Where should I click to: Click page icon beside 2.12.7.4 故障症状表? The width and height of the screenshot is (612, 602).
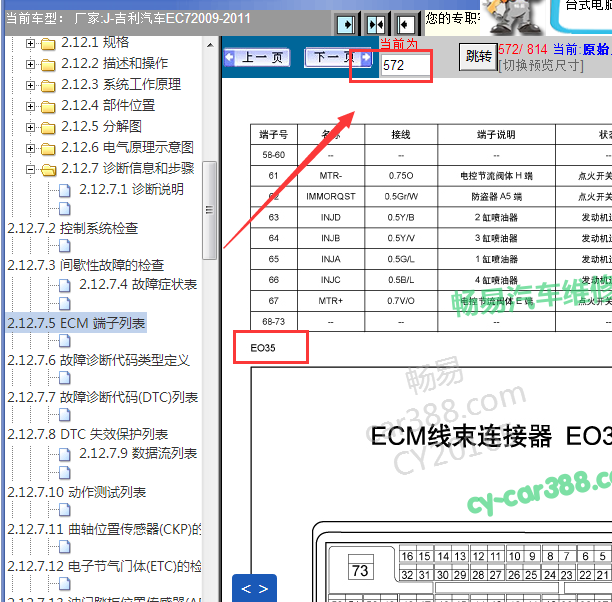pyautogui.click(x=65, y=285)
